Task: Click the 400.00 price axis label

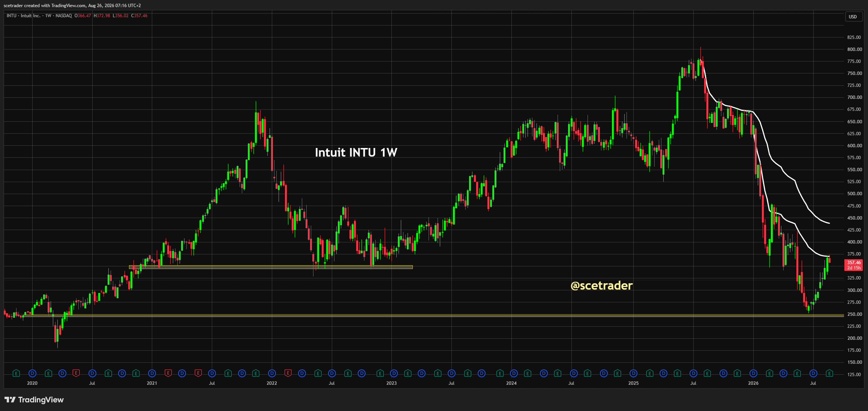Action: [854, 242]
